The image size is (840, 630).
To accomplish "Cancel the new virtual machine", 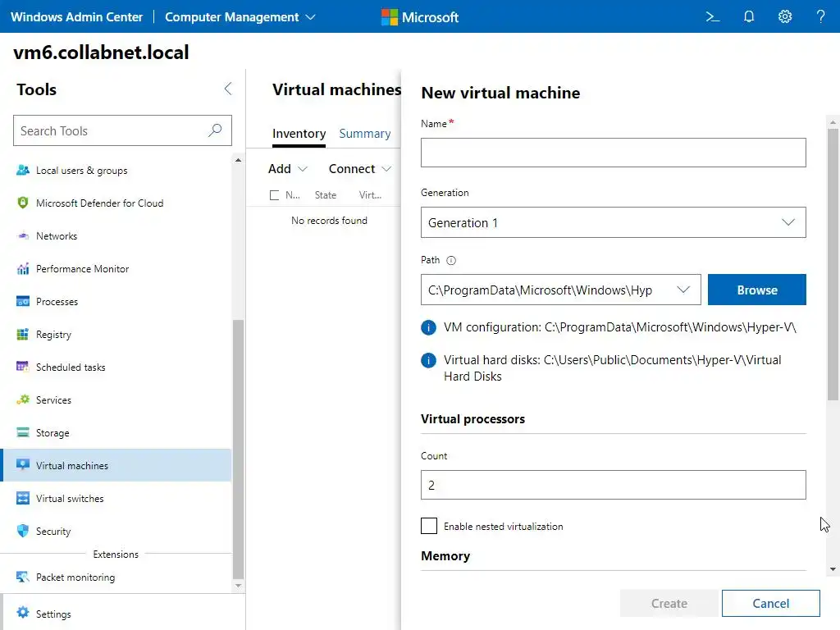I will (770, 603).
